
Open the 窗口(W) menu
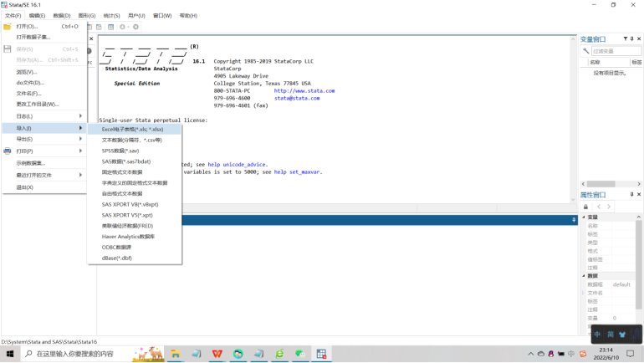pos(162,16)
